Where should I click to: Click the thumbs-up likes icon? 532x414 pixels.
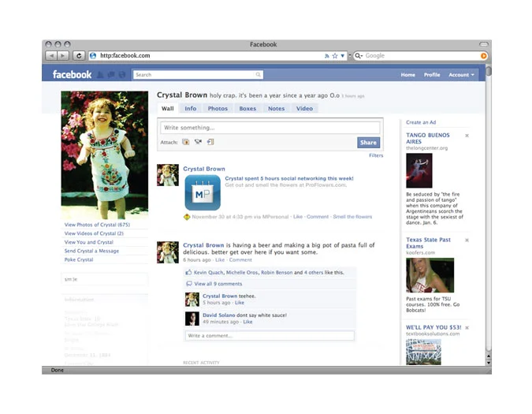pos(188,272)
